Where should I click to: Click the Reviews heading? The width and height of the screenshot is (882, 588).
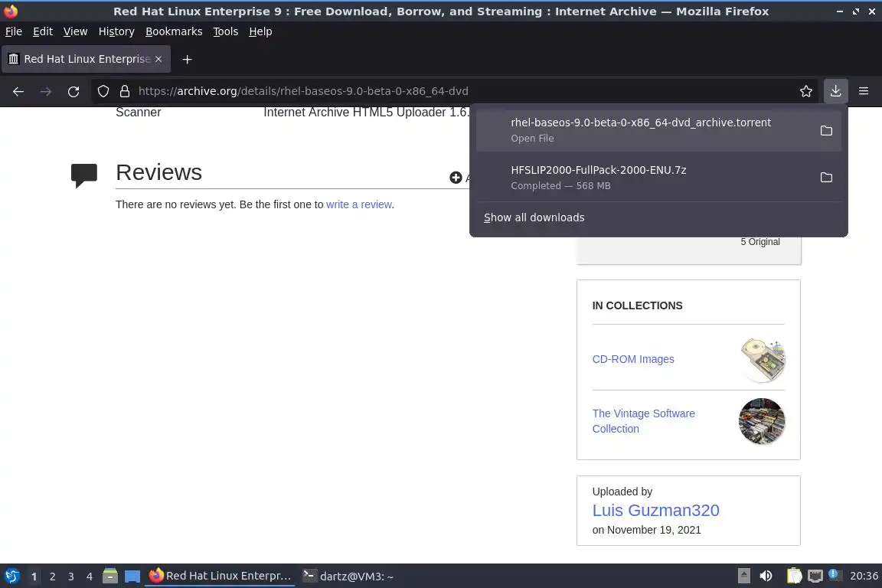pos(158,172)
